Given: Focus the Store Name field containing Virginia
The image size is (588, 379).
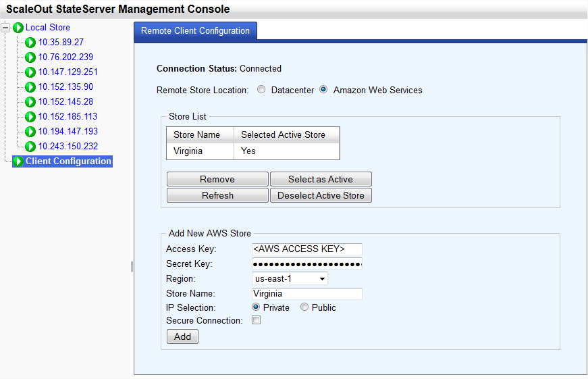Looking at the screenshot, I should (x=306, y=293).
